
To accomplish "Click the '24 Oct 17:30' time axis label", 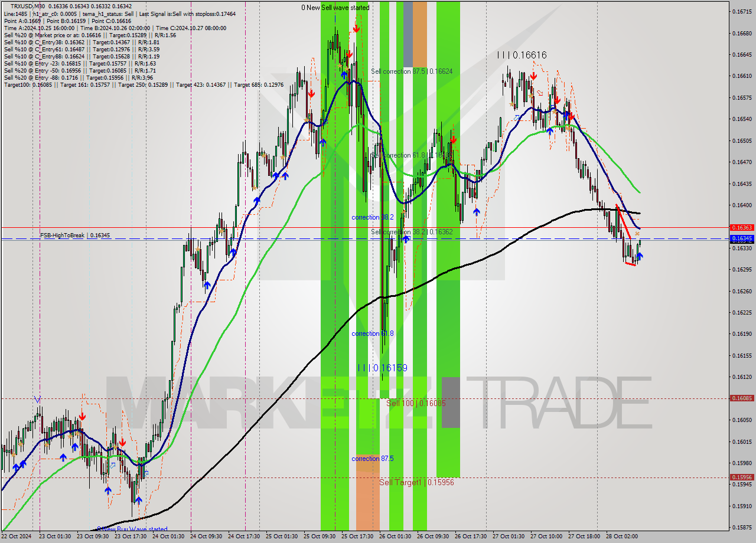I will (244, 537).
